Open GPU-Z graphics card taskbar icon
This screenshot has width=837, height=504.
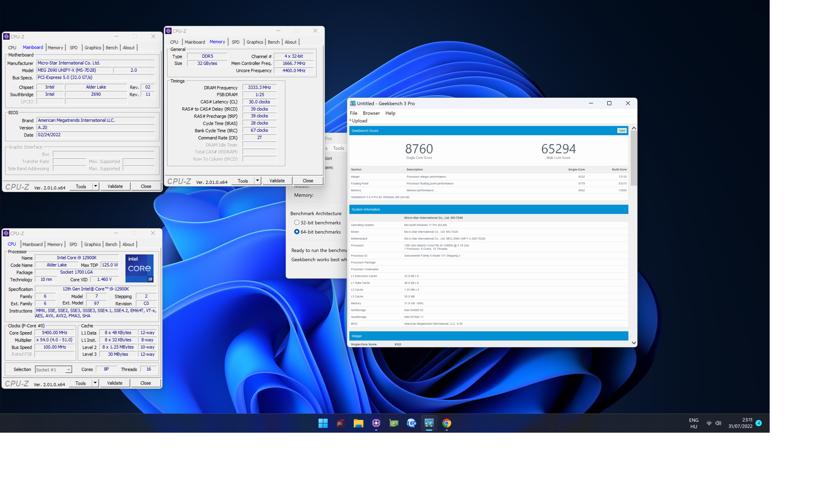tap(394, 423)
